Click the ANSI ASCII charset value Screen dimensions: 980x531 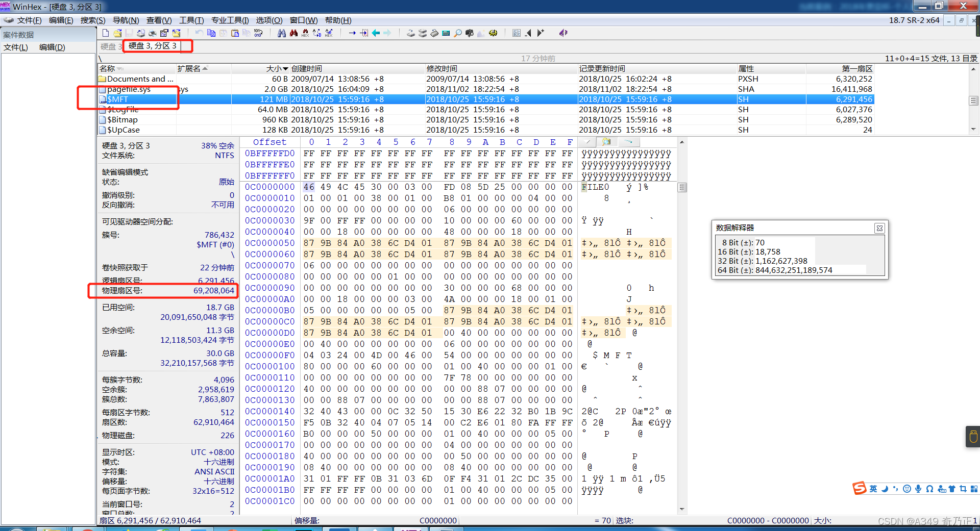(214, 472)
